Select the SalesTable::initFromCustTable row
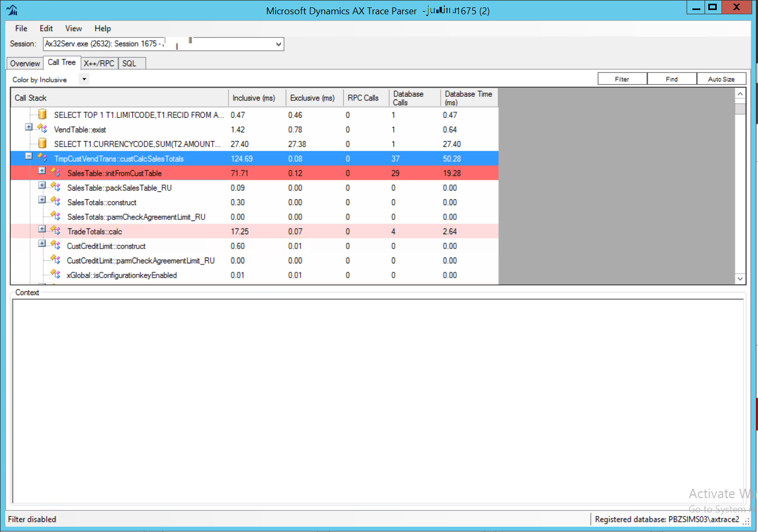 click(x=254, y=173)
